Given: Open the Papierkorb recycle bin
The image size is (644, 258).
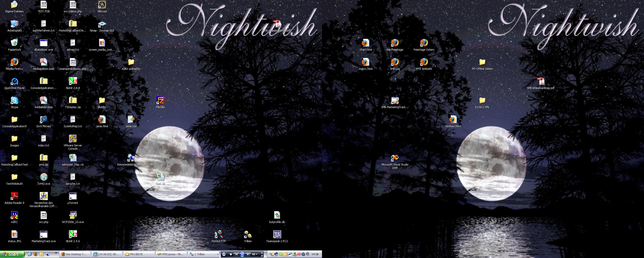Looking at the screenshot, I should tap(14, 43).
